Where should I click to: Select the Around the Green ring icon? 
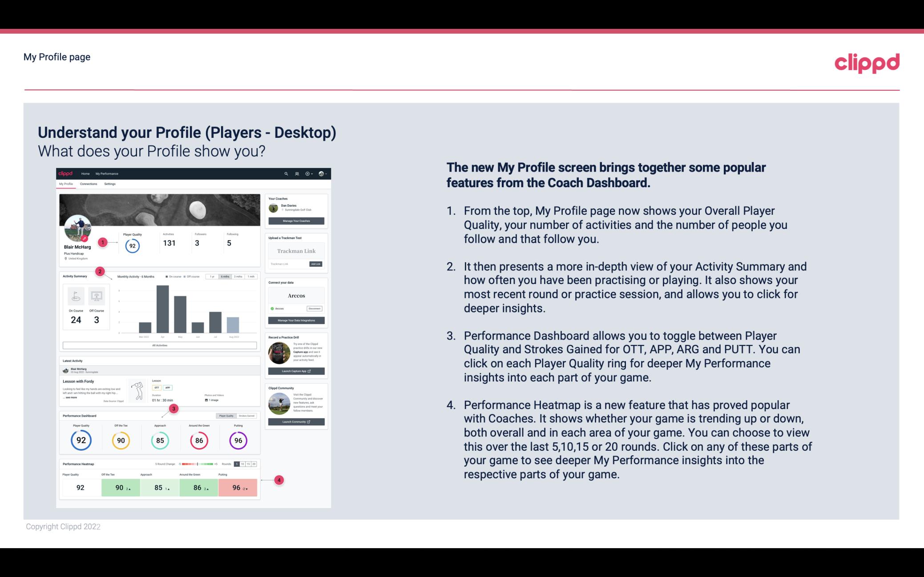[199, 439]
